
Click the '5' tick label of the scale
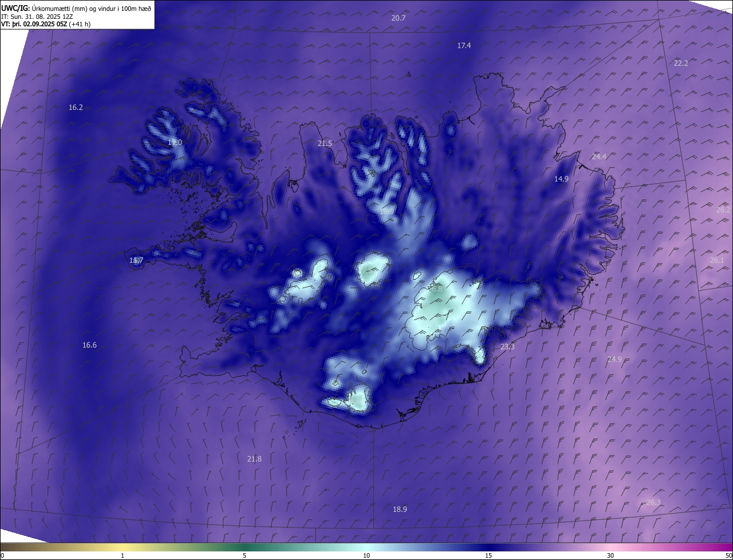245,555
